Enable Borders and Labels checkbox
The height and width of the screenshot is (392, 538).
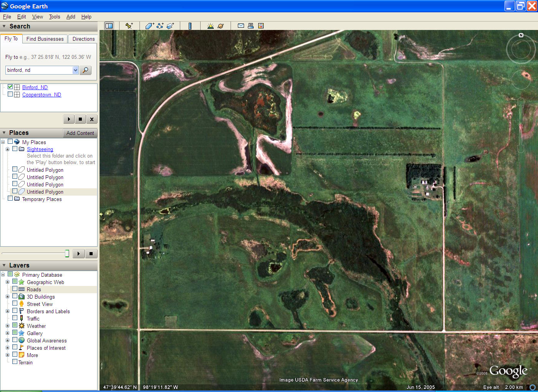point(15,311)
